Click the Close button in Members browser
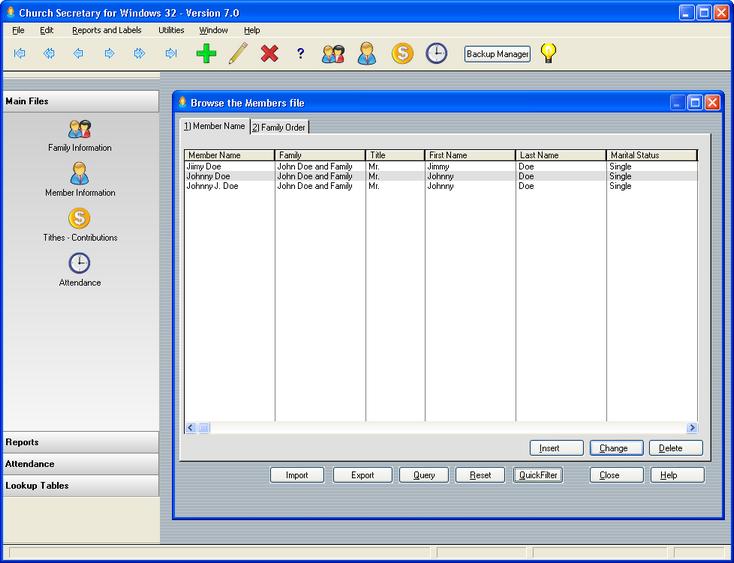This screenshot has height=563, width=734. 617,475
